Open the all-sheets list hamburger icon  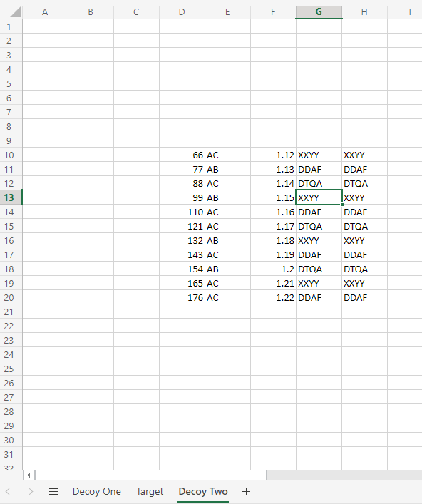pos(53,491)
